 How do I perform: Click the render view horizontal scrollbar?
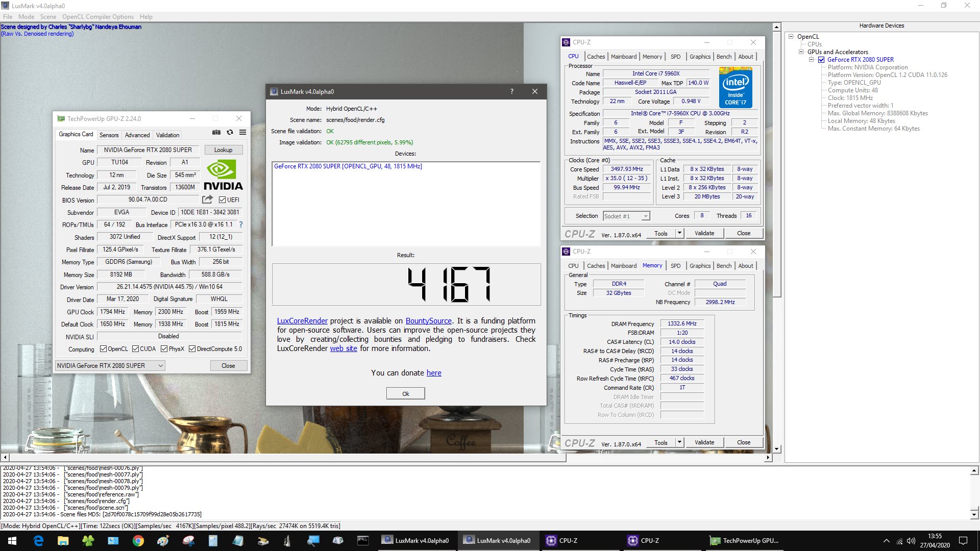(x=287, y=458)
